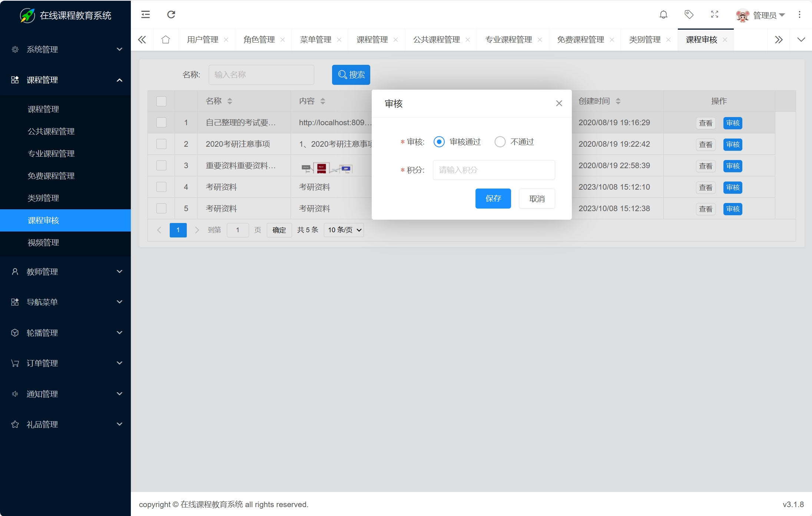Open the 10 条/页 page size dropdown
The width and height of the screenshot is (812, 516).
pyautogui.click(x=344, y=230)
